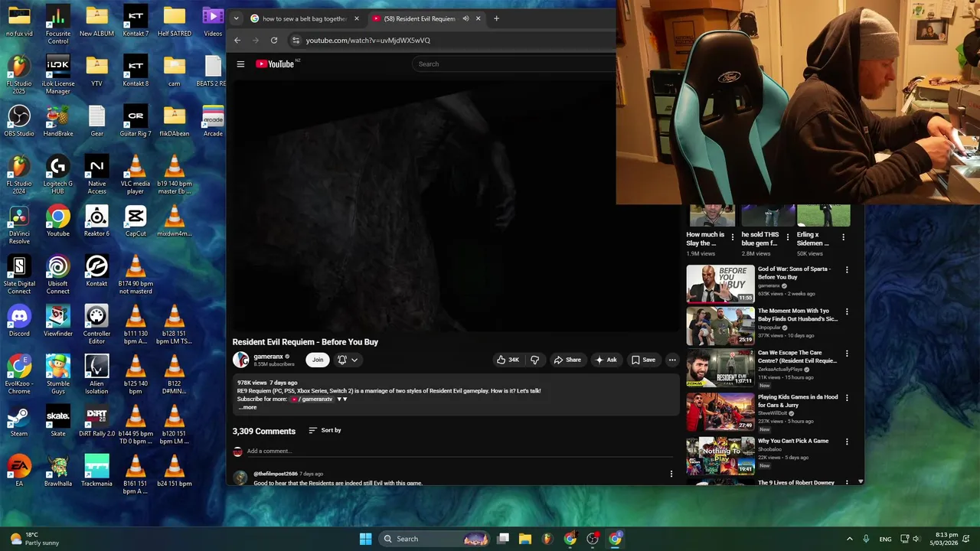Image resolution: width=980 pixels, height=551 pixels.
Task: Open options for 'Playing Kids Games in da Hood'
Action: (847, 398)
